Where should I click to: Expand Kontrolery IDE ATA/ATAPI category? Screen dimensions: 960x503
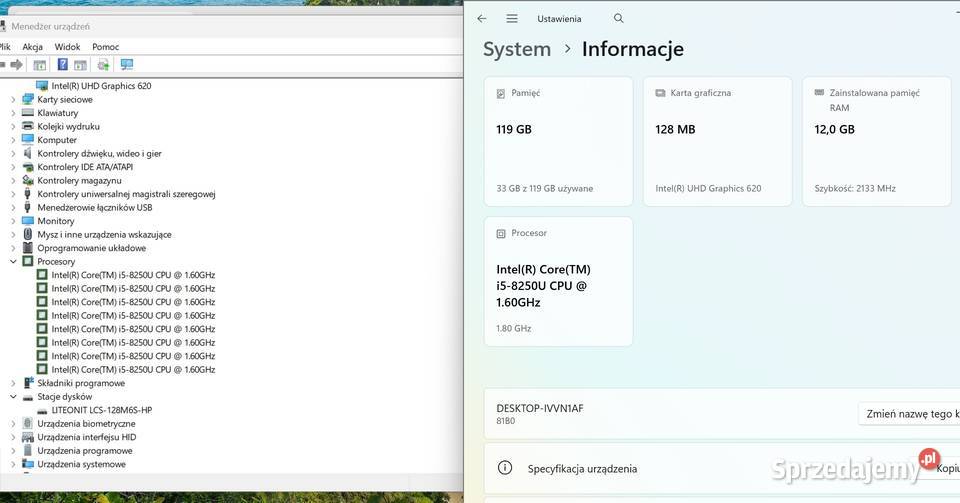tap(13, 166)
